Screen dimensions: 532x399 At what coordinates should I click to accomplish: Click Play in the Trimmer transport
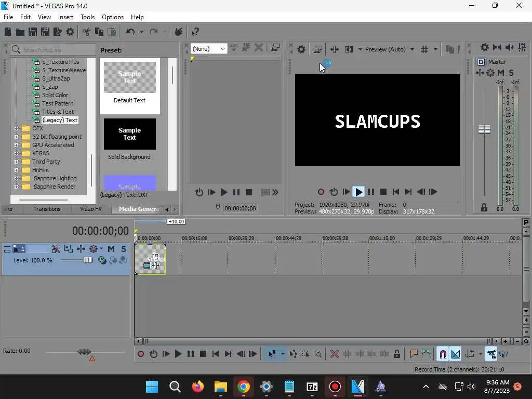pyautogui.click(x=223, y=192)
